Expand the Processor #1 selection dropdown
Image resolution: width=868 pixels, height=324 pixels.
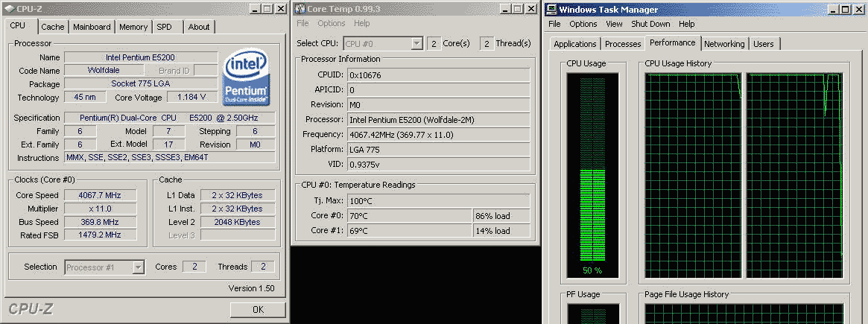click(x=139, y=267)
